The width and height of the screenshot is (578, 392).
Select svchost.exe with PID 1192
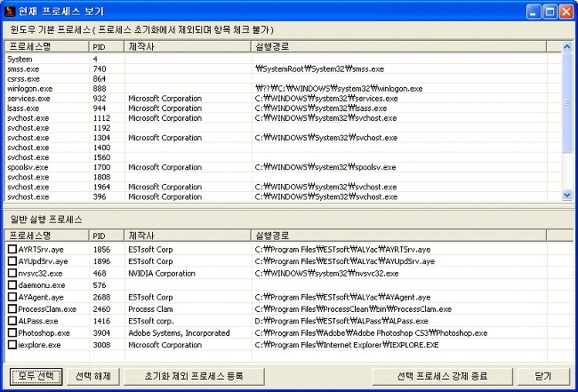pyautogui.click(x=283, y=128)
